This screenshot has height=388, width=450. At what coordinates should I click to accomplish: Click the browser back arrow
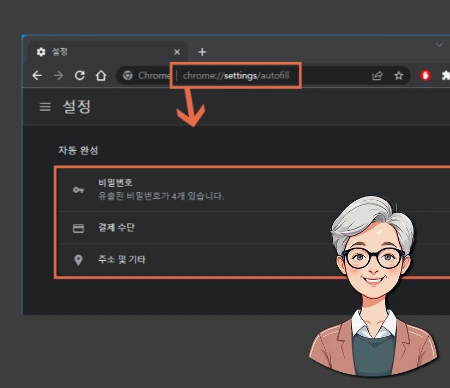(37, 76)
